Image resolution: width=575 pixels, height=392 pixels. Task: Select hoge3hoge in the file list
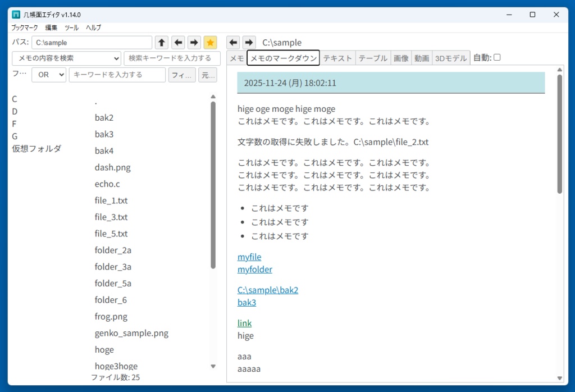[116, 366]
